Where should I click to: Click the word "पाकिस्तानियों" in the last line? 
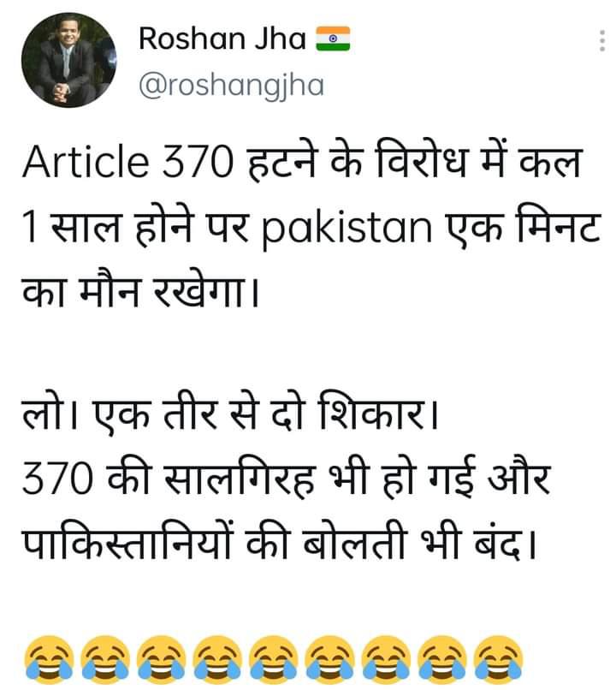(x=127, y=542)
